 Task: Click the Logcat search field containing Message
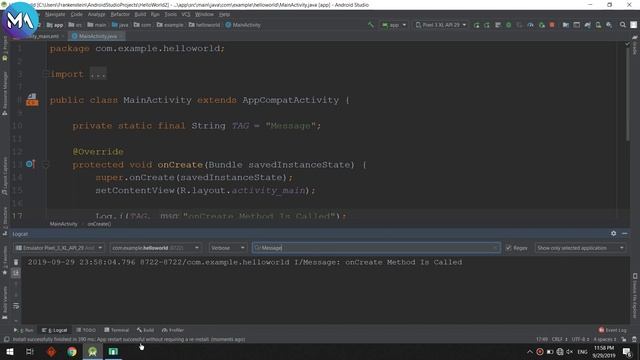coord(376,248)
